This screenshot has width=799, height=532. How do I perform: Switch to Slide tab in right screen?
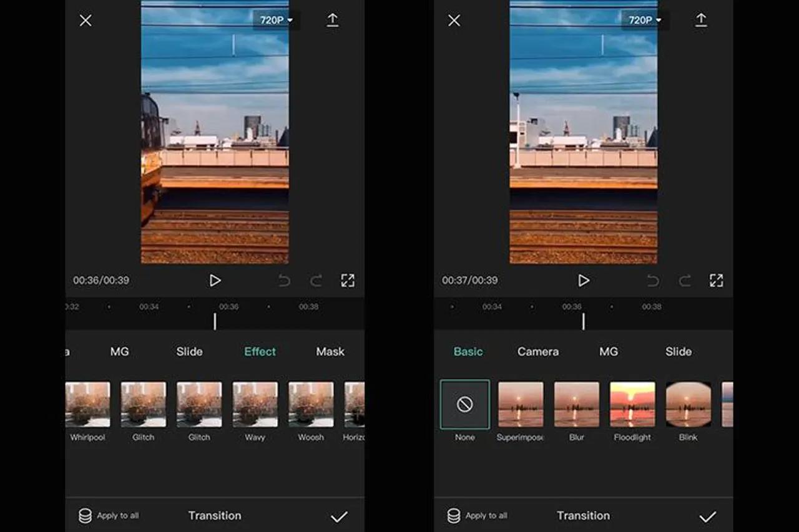[x=679, y=352]
